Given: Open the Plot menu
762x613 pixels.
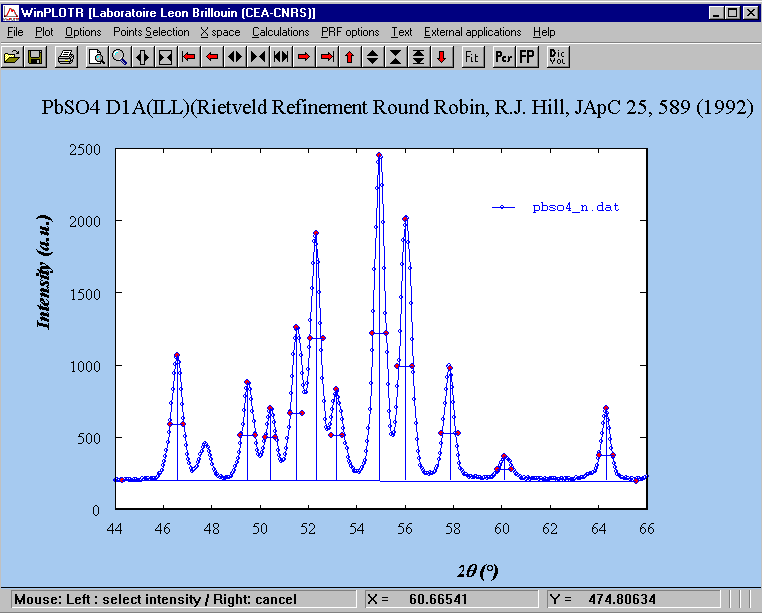Looking at the screenshot, I should (x=44, y=32).
